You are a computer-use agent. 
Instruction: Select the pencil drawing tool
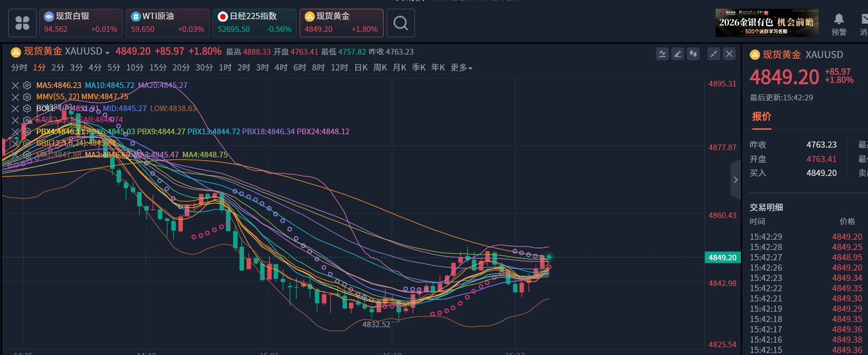click(678, 54)
